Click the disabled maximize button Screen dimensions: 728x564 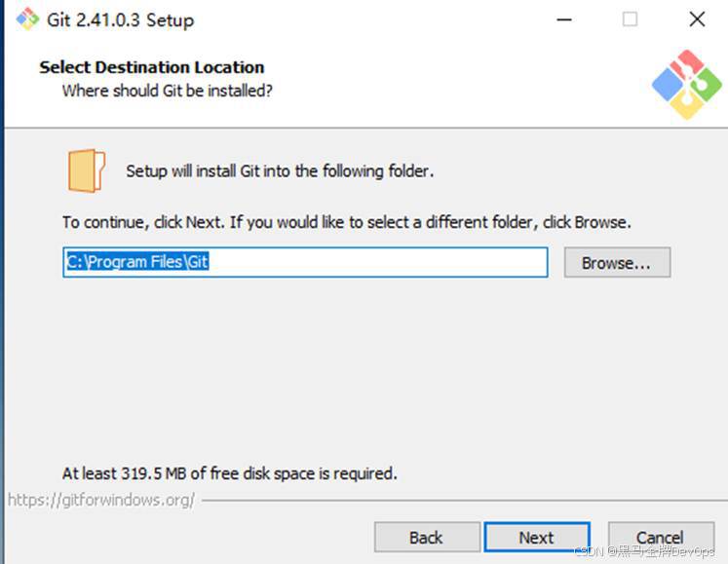(x=630, y=19)
